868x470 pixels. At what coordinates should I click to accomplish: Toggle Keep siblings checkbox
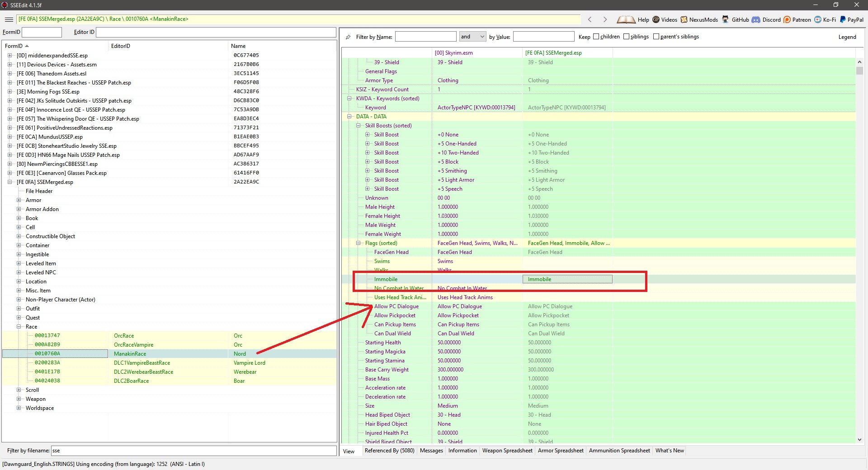[x=626, y=37]
